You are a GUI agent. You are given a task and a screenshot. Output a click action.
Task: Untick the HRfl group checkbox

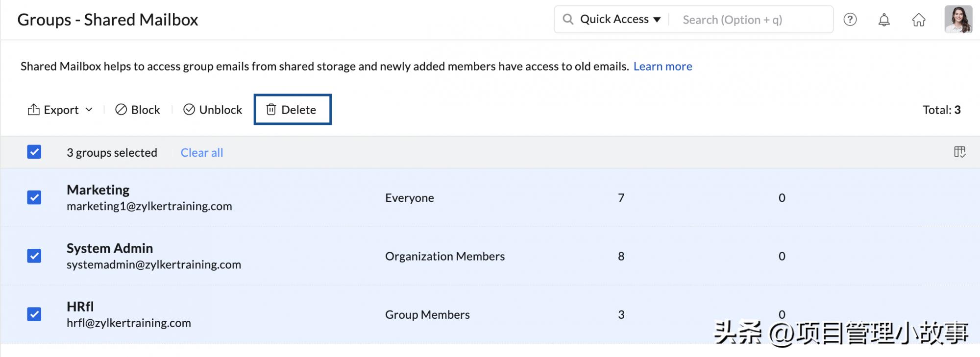pos(34,314)
